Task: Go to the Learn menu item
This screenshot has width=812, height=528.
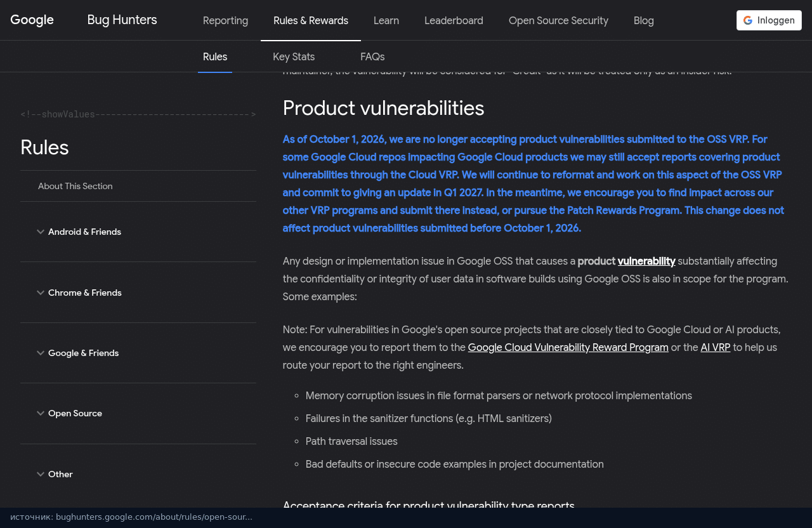Action: 386,20
